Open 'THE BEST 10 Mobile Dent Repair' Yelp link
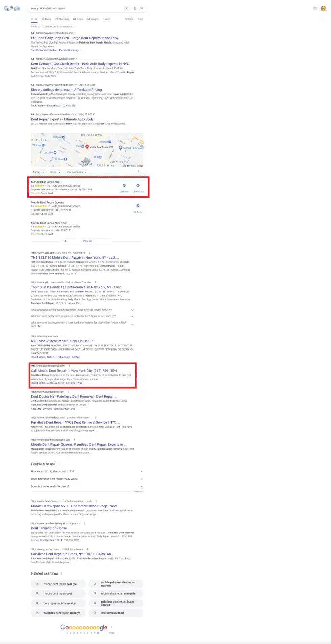The image size is (331, 644). [x=75, y=258]
